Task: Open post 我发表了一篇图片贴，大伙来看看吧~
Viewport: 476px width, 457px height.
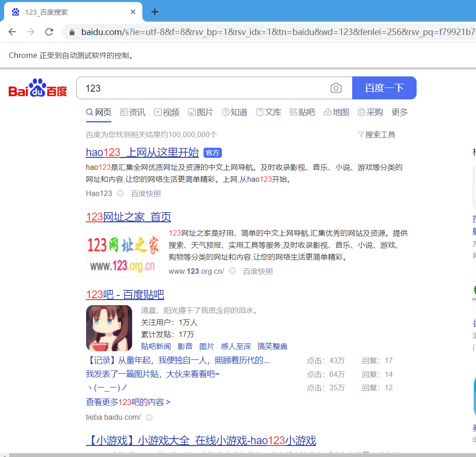Action: [x=153, y=374]
